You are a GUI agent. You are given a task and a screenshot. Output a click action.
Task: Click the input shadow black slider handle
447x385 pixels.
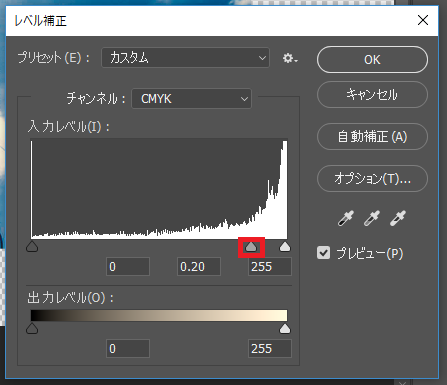tap(32, 247)
